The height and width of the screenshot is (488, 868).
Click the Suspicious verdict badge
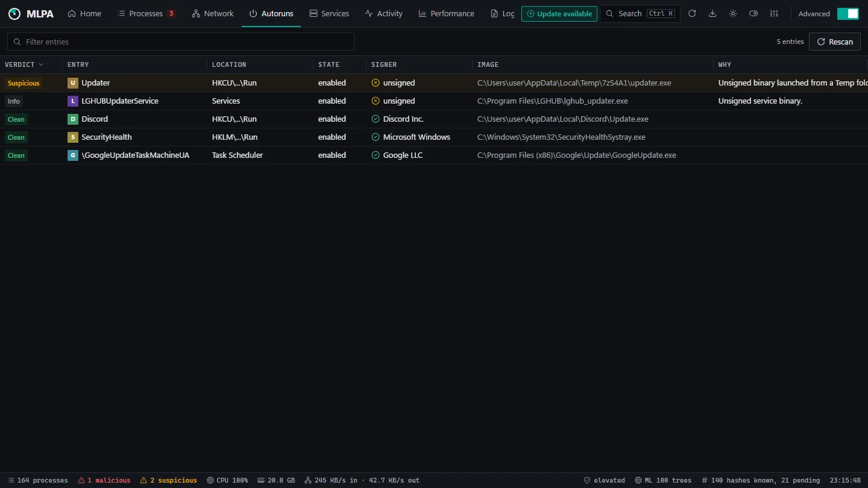tap(24, 83)
